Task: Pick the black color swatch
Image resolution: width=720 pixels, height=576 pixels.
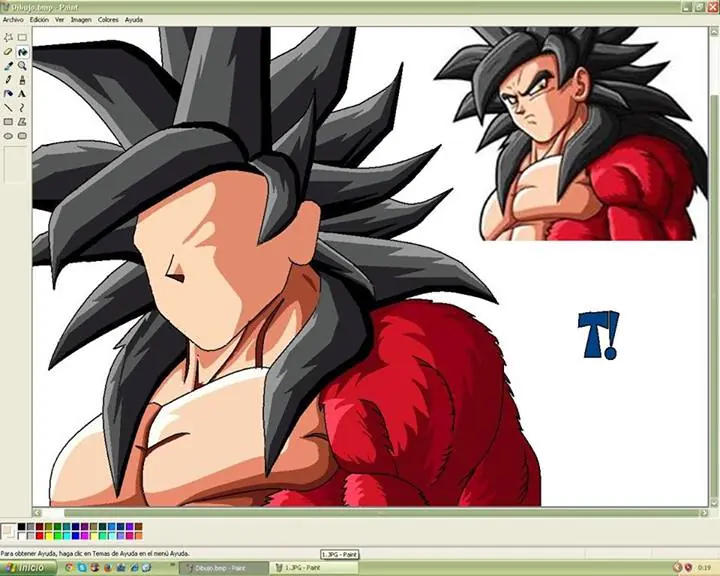Action: tap(22, 526)
